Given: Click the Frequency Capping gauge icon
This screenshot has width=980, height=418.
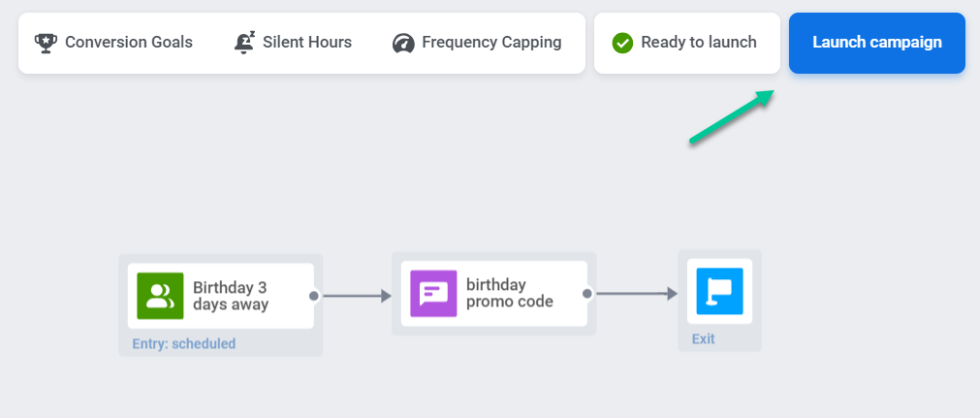Looking at the screenshot, I should pos(403,43).
